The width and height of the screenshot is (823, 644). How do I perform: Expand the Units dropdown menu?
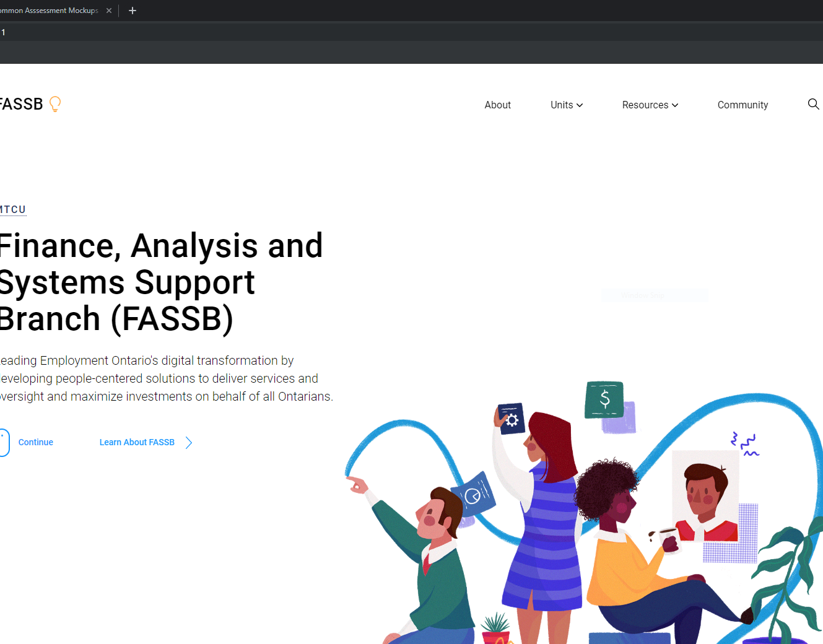coord(567,105)
